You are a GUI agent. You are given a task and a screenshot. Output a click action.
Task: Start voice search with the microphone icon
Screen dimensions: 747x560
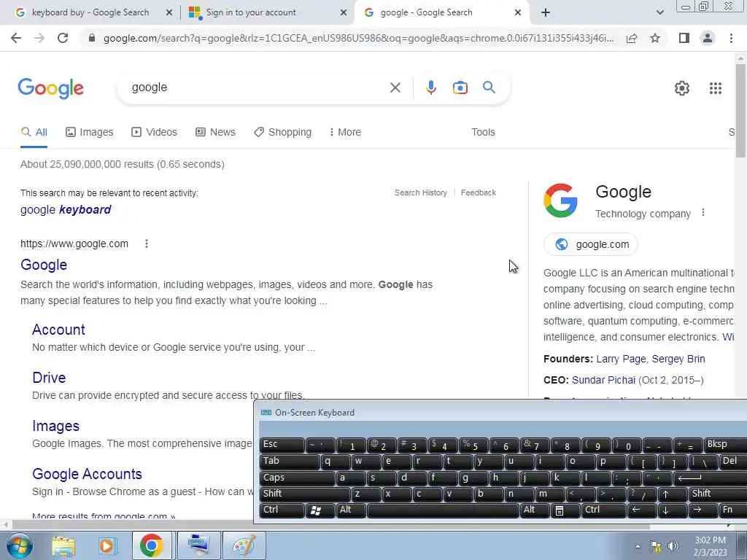pyautogui.click(x=430, y=87)
